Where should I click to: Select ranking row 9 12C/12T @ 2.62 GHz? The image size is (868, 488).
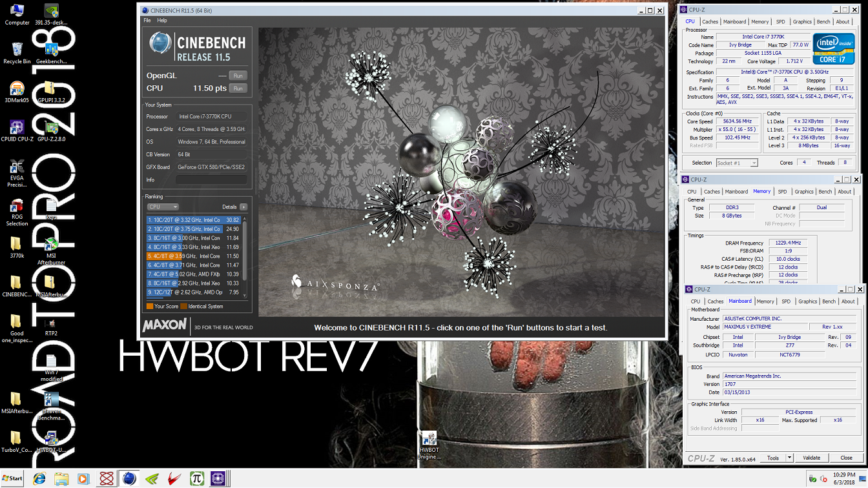193,292
